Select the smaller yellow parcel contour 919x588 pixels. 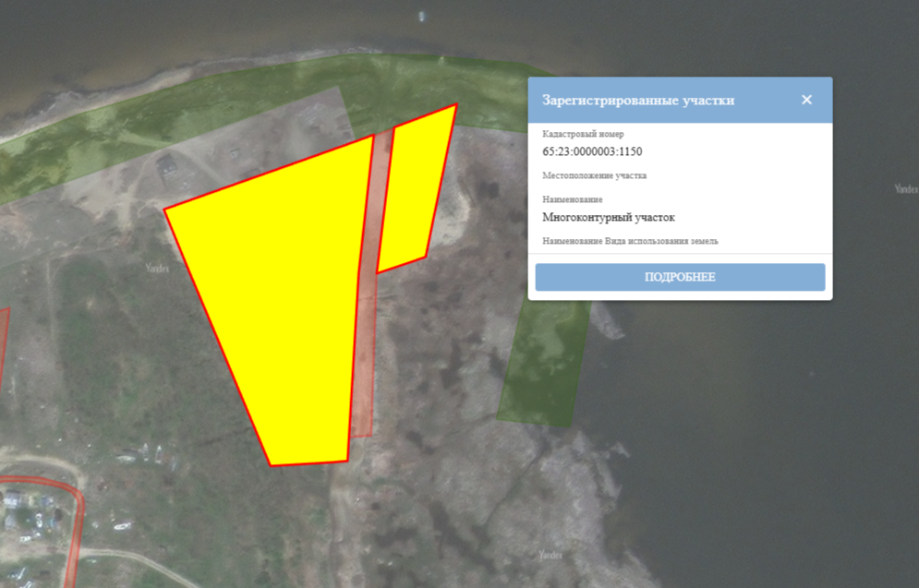417,187
